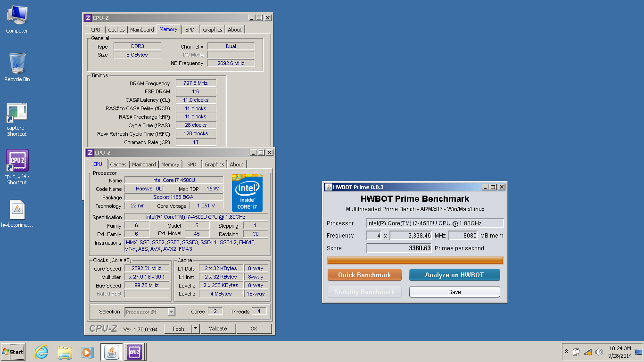Switch to SPD tab in front CPU-Z

coord(191,165)
